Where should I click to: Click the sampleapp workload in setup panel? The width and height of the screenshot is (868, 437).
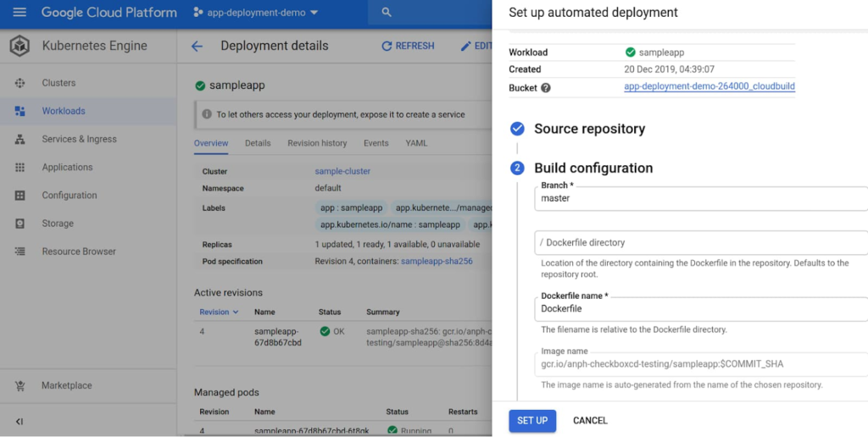[x=655, y=53]
